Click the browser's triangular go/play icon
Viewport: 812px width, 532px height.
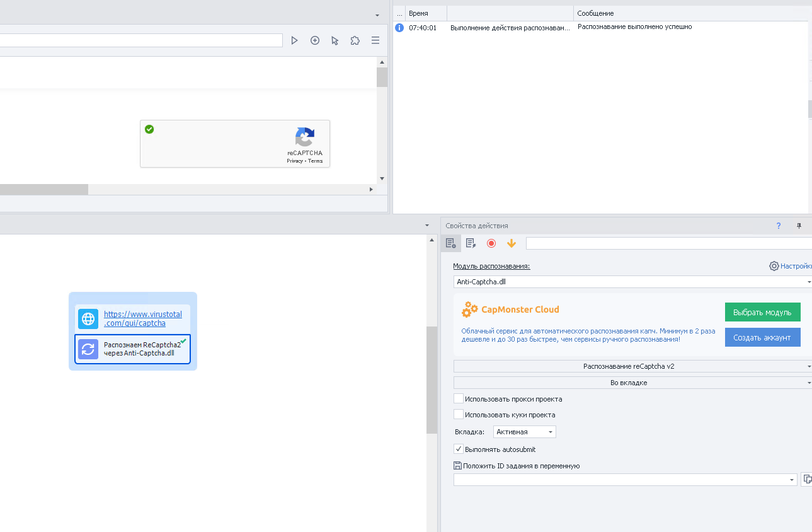294,40
